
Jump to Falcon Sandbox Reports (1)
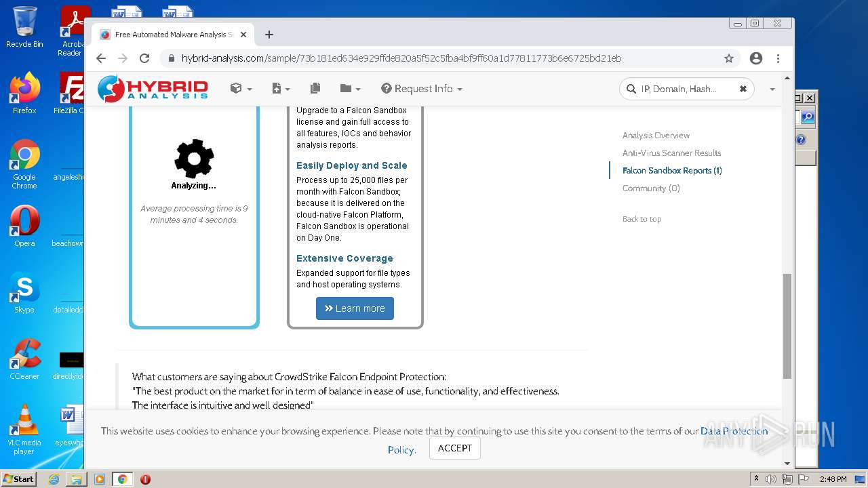click(672, 171)
